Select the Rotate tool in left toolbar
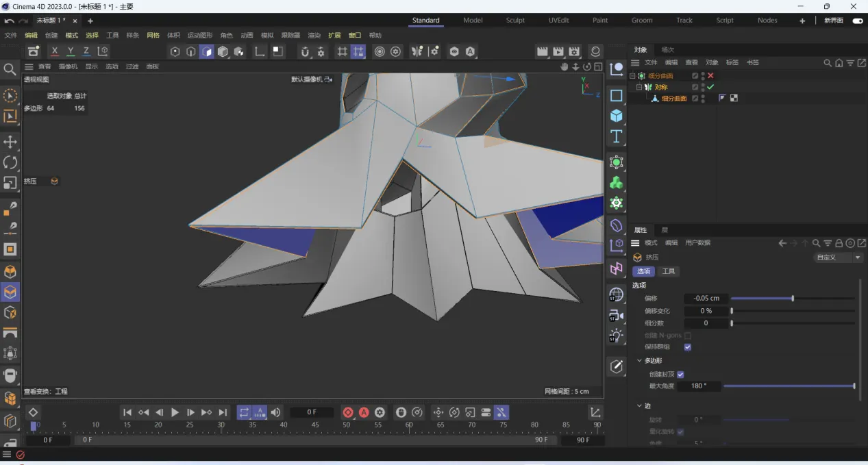868x465 pixels. click(x=10, y=162)
